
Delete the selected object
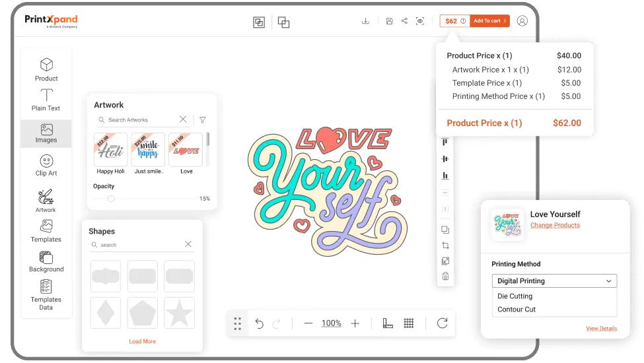coord(445,277)
